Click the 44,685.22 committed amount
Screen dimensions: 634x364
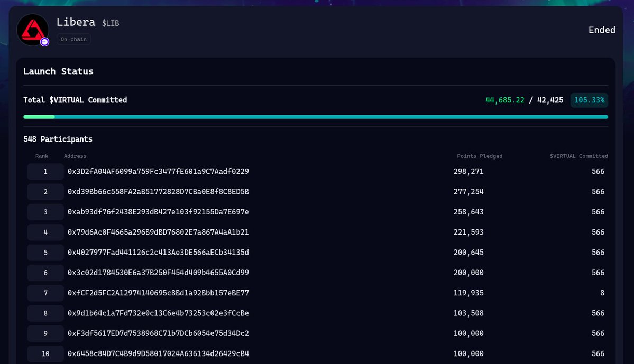[x=504, y=100]
